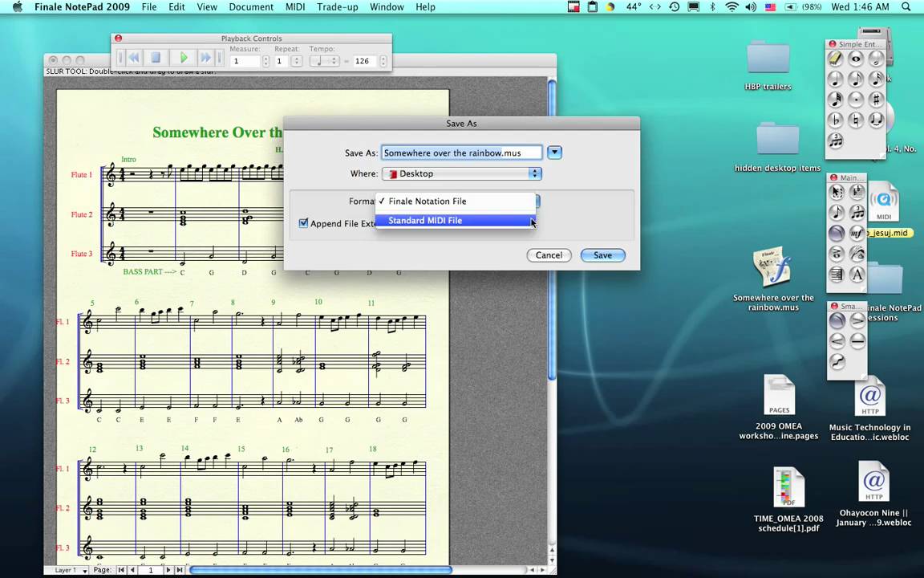Viewport: 924px width, 578px height.
Task: Click the tuplet icon in Simple Entry palette
Action: 835,140
